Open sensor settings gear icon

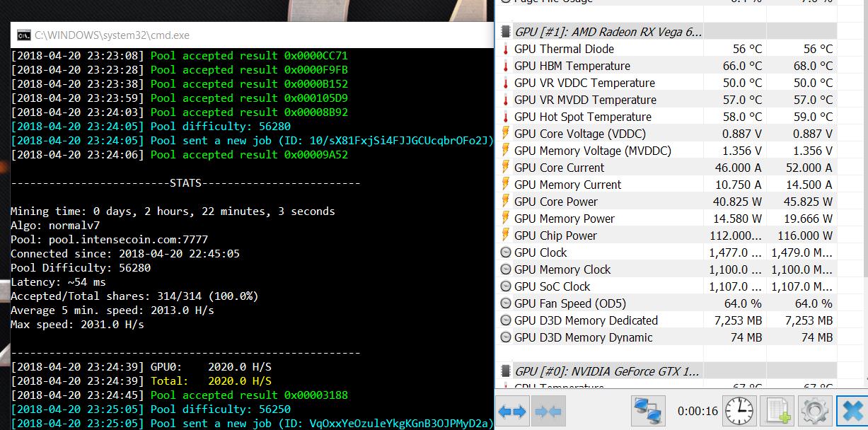coord(814,410)
